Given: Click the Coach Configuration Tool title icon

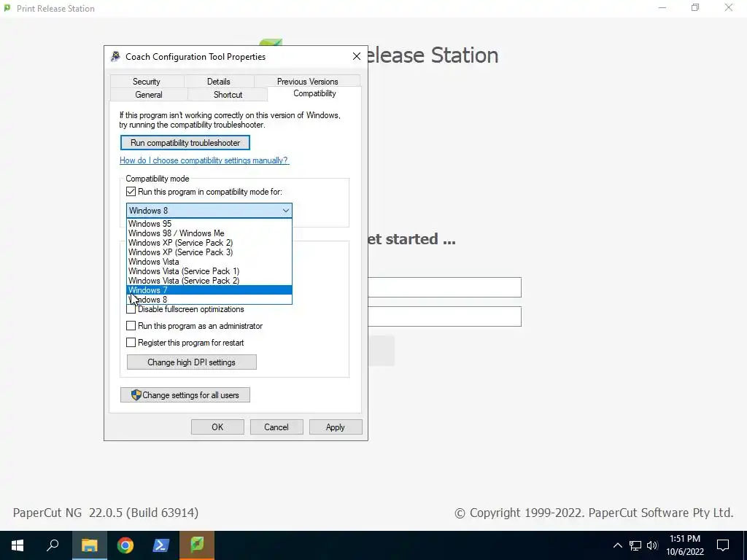Looking at the screenshot, I should click(115, 57).
